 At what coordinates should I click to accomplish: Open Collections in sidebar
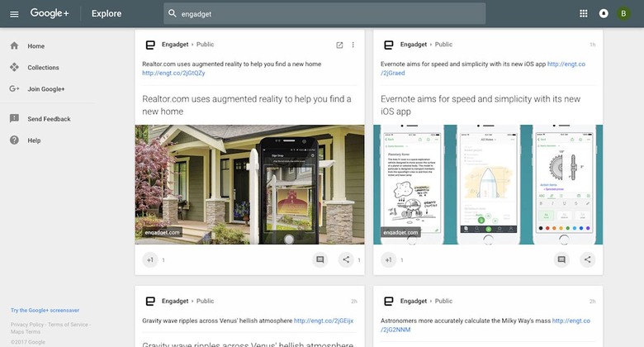pos(43,68)
